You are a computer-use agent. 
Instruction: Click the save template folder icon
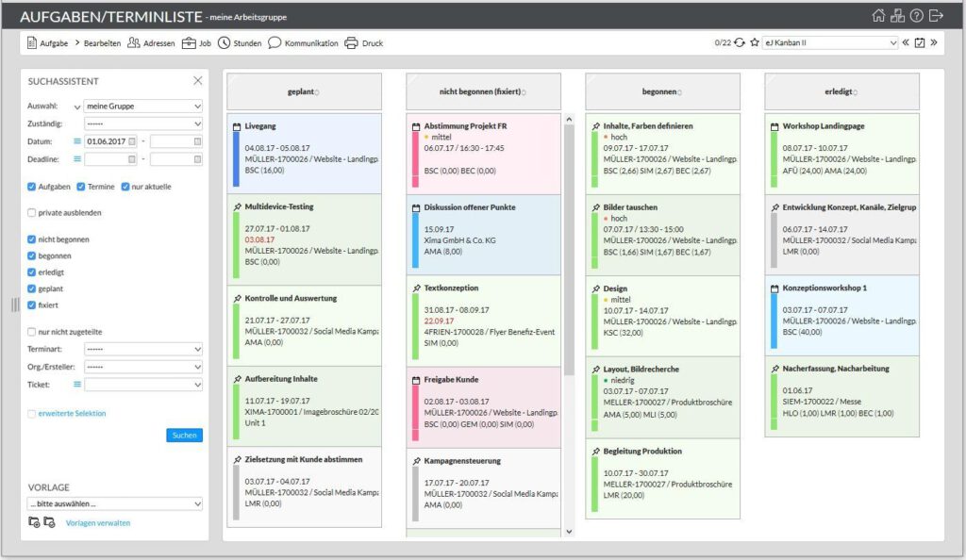tap(34, 522)
